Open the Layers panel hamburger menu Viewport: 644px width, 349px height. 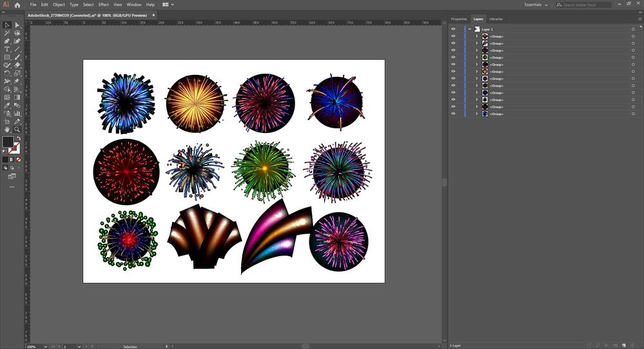click(x=639, y=19)
